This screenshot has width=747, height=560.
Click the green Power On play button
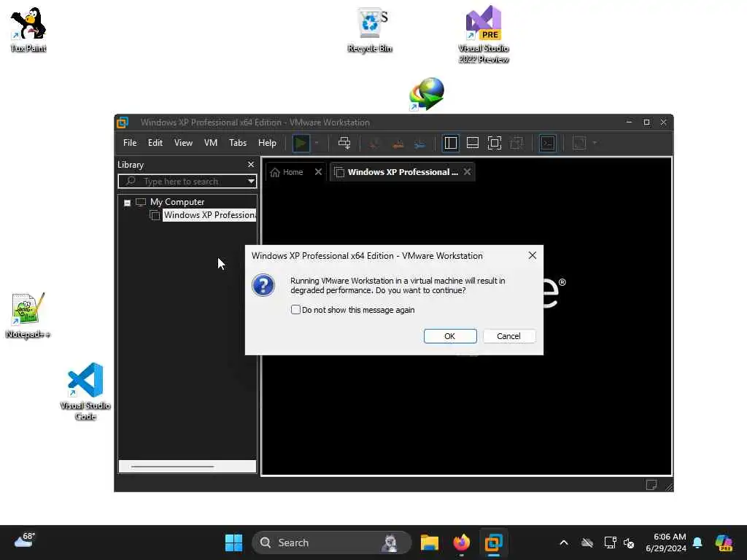pos(301,143)
